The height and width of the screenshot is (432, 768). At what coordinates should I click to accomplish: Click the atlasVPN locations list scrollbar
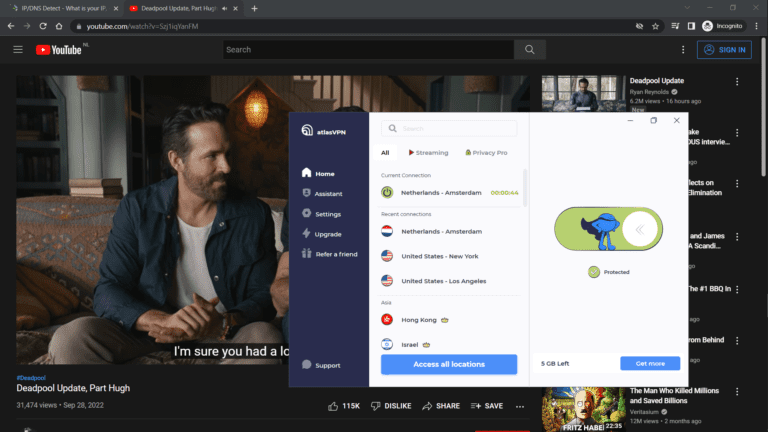coord(525,188)
